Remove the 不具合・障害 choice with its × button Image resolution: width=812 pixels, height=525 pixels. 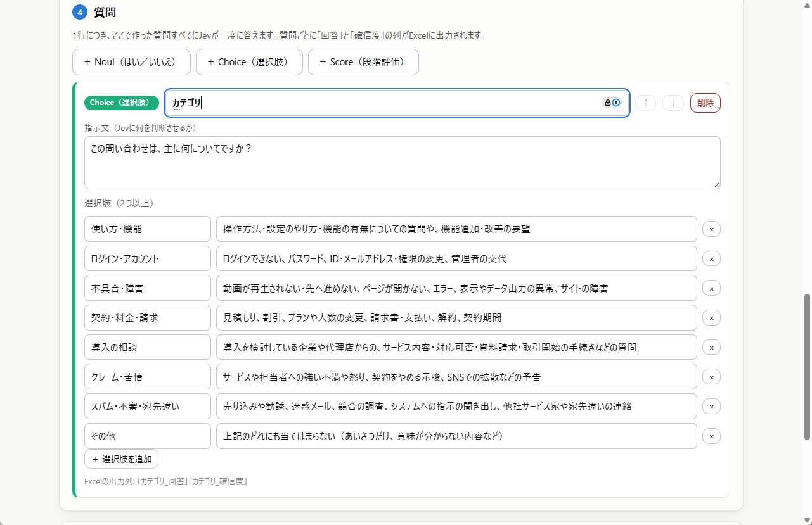tap(711, 288)
